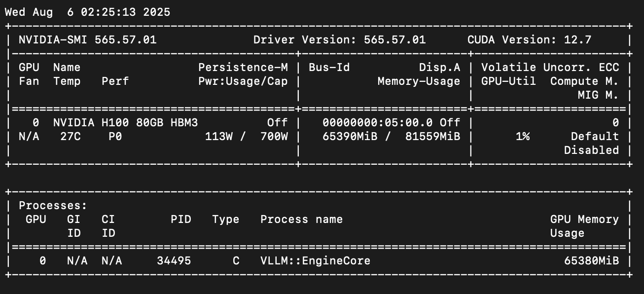
Task: Click the total memory 81559MiB value
Action: [x=432, y=136]
